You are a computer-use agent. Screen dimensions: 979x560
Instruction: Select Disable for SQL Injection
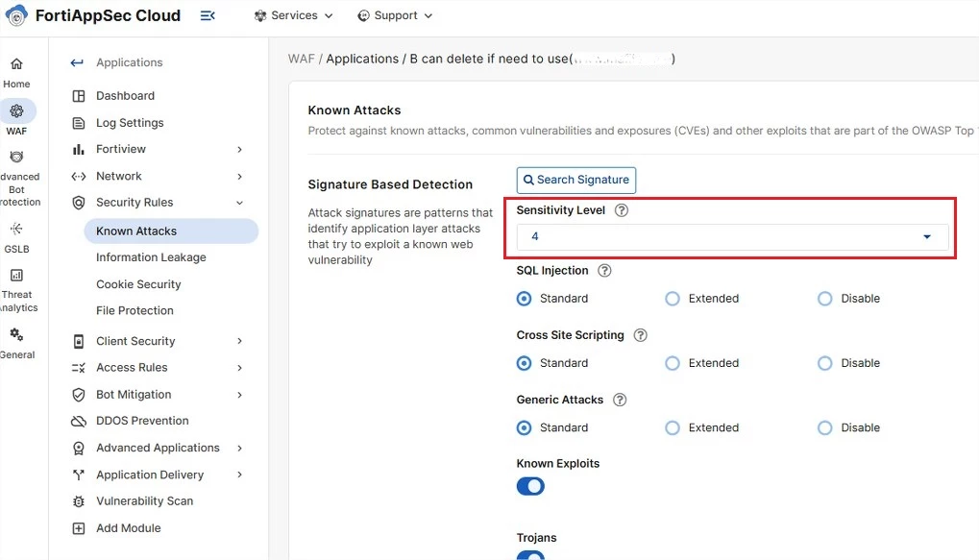click(824, 299)
